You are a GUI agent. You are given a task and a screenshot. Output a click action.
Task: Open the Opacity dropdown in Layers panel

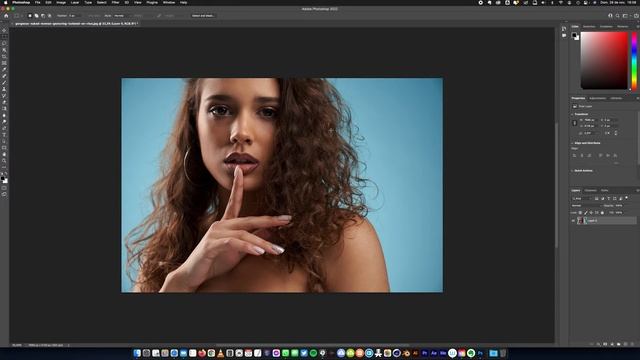[x=620, y=206]
